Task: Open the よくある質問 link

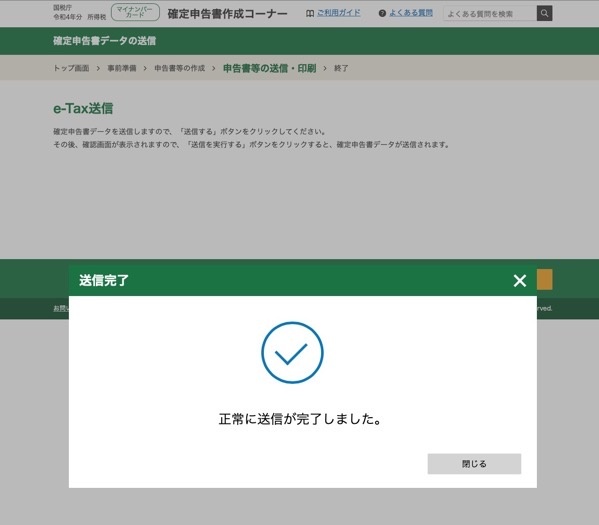Action: click(411, 13)
